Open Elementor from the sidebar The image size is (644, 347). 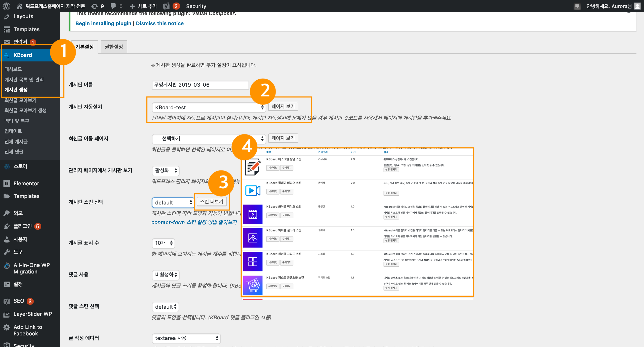(x=26, y=183)
